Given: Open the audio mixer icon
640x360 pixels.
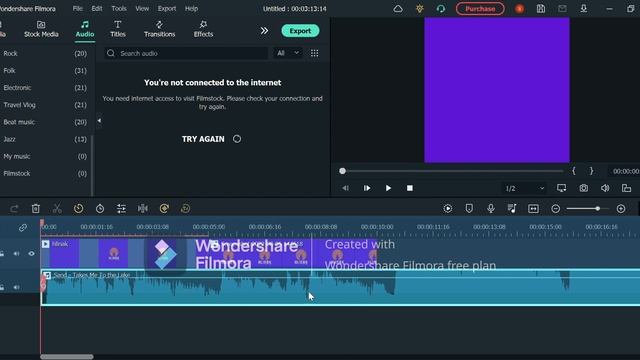Looking at the screenshot, I should [x=512, y=209].
